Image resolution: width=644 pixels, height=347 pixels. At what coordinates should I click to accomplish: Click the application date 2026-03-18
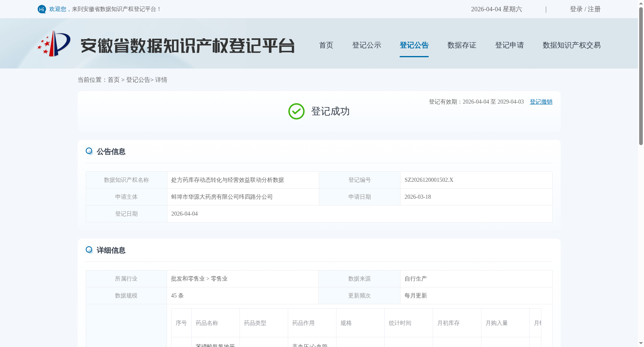coord(417,197)
